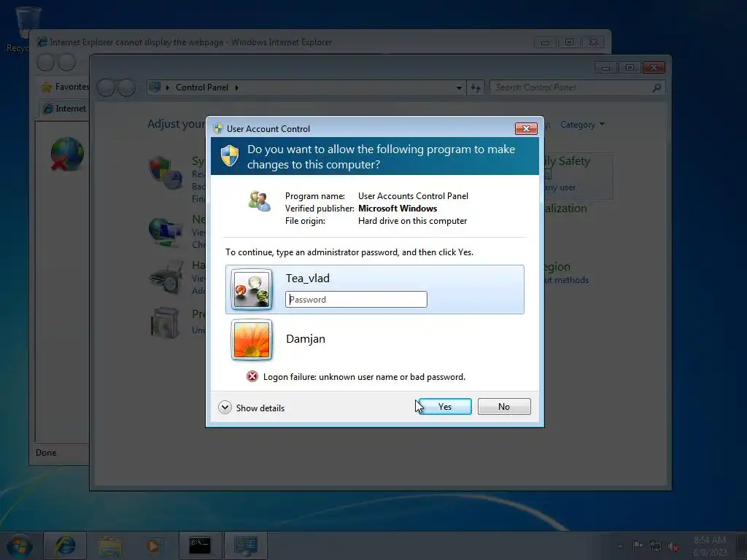
Task: Open Windows Explorer folder in taskbar
Action: (110, 546)
